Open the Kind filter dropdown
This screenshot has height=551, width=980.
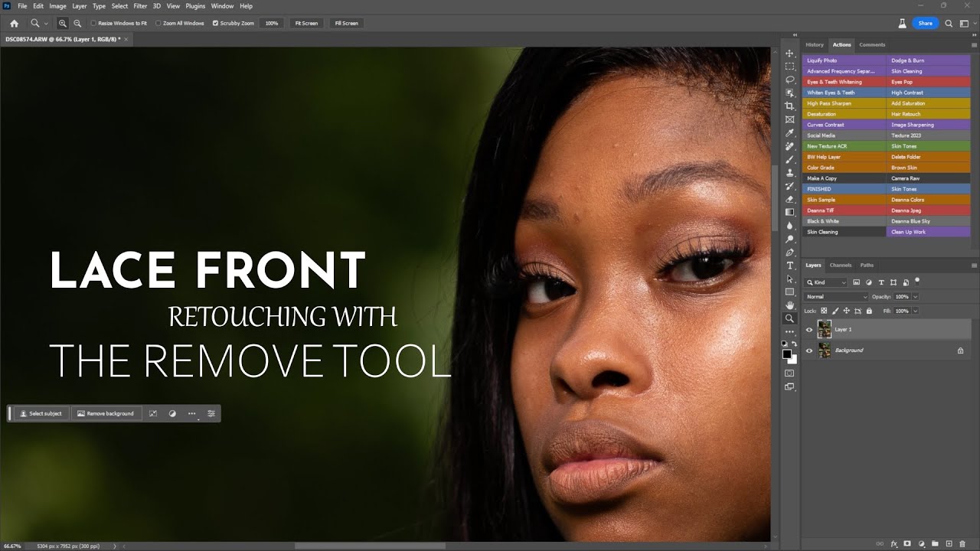827,282
